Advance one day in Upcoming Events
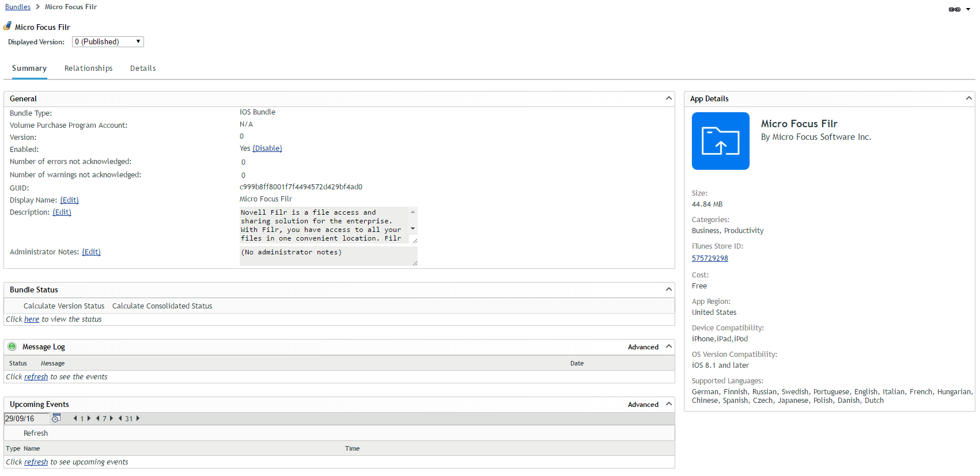 [89, 418]
